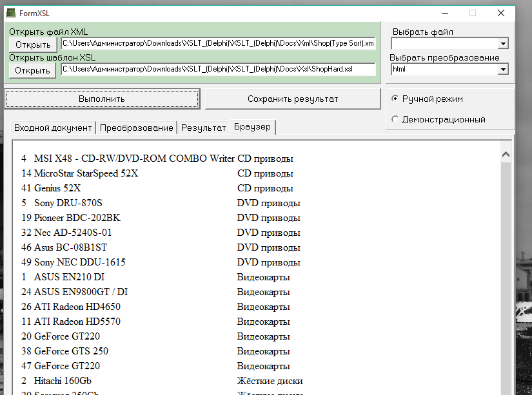The width and height of the screenshot is (532, 395).
Task: Select the Демонстрационный radio button
Action: pyautogui.click(x=395, y=119)
